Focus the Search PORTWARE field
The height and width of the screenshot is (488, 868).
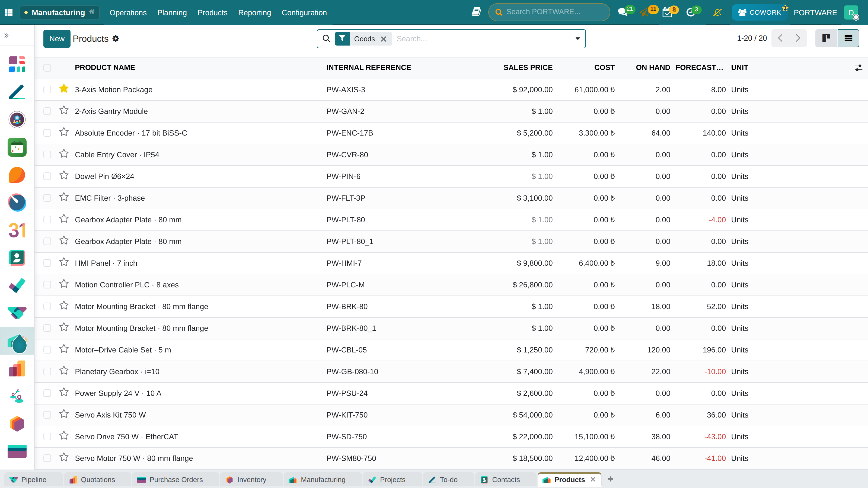click(549, 12)
